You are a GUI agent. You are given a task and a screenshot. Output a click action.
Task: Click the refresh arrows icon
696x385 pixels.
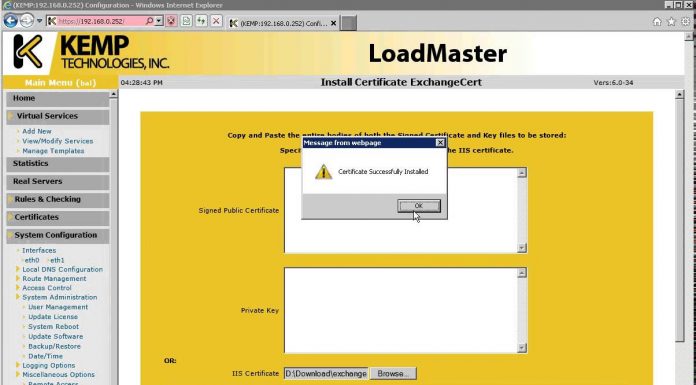click(x=202, y=21)
